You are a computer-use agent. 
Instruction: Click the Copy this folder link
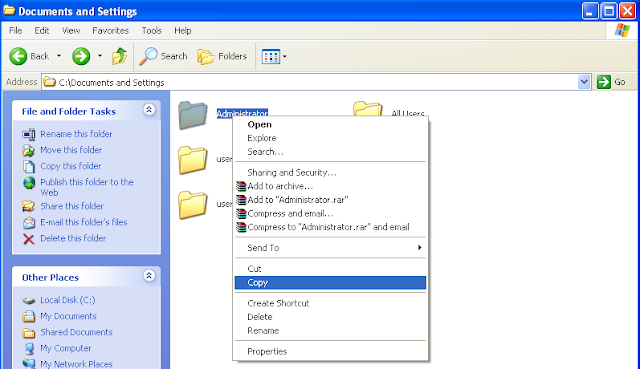coord(71,166)
